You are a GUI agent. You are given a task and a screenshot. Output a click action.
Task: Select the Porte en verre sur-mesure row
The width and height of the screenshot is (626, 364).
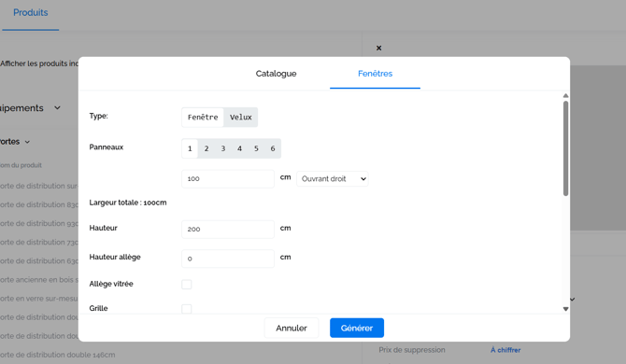[39, 299]
